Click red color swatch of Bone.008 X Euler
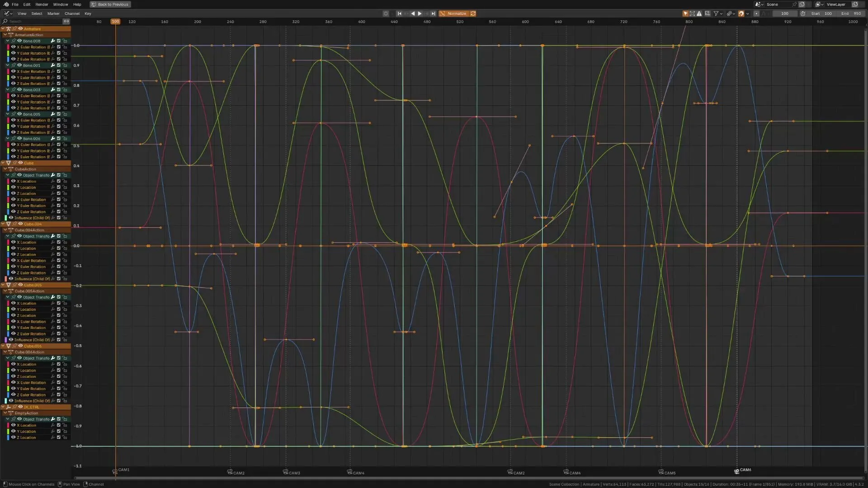Screen dimensions: 868x488 point(8,47)
